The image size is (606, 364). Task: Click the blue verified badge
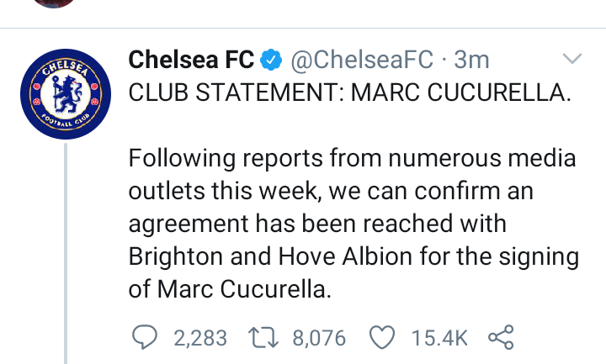tap(269, 61)
